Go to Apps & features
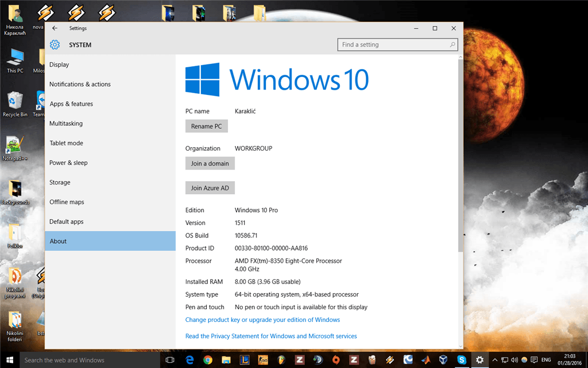588x368 pixels. [110, 103]
